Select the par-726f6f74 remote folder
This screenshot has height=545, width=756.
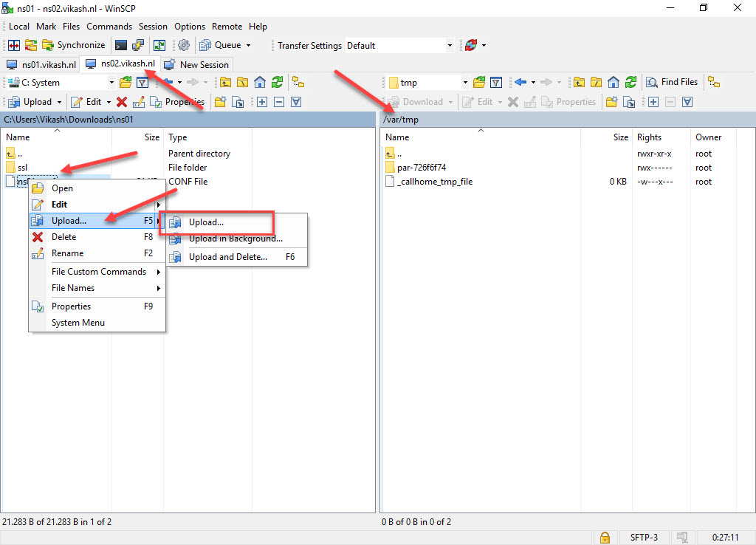pyautogui.click(x=422, y=168)
